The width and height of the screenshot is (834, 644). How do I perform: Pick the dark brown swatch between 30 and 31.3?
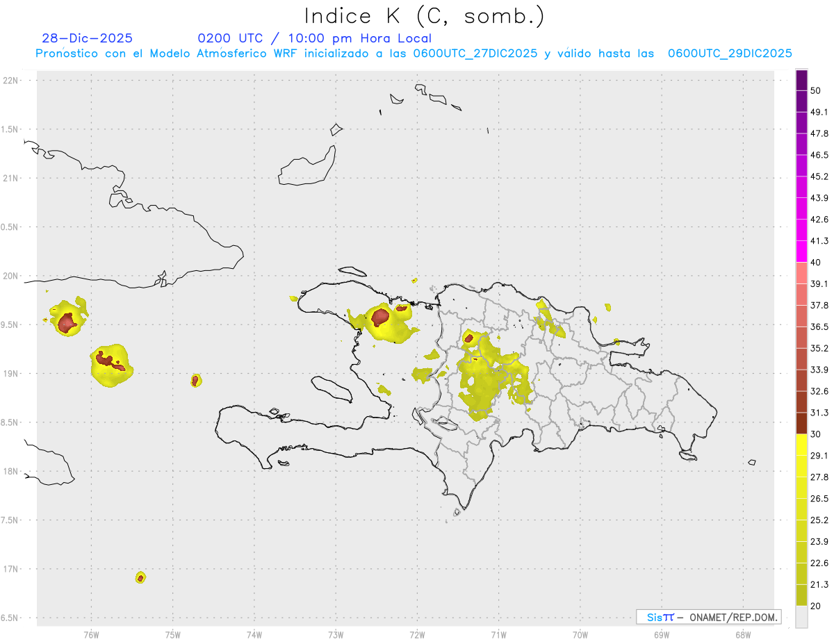coord(801,423)
